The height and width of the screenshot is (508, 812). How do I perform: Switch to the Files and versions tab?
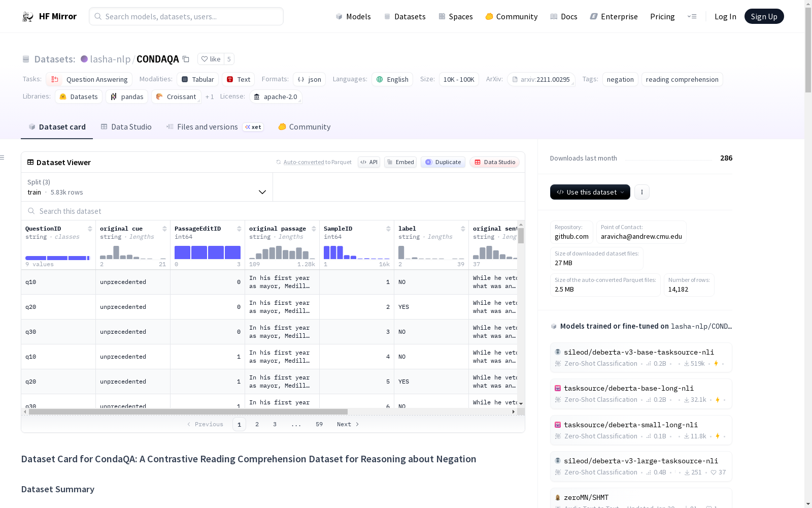[207, 127]
